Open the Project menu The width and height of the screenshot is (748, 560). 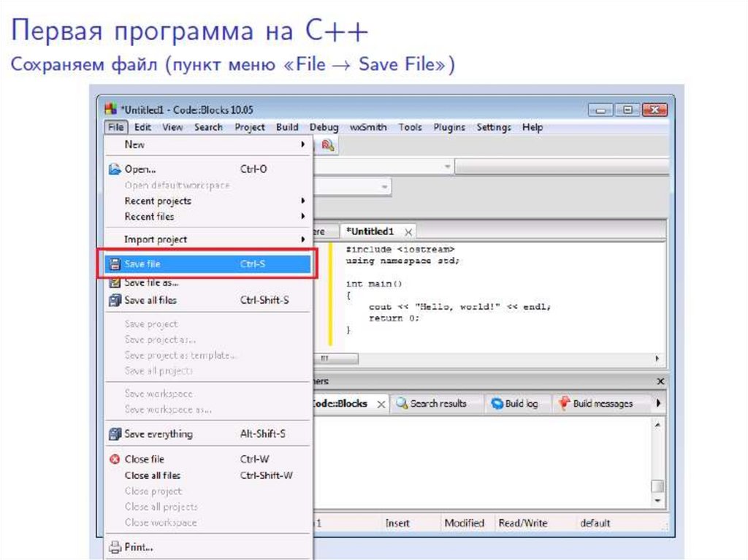pos(250,127)
